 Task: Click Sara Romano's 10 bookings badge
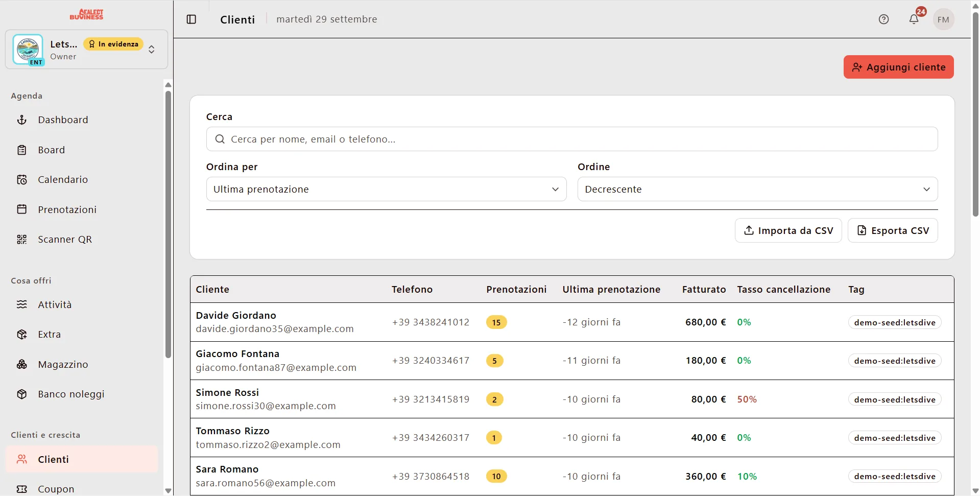pos(496,477)
